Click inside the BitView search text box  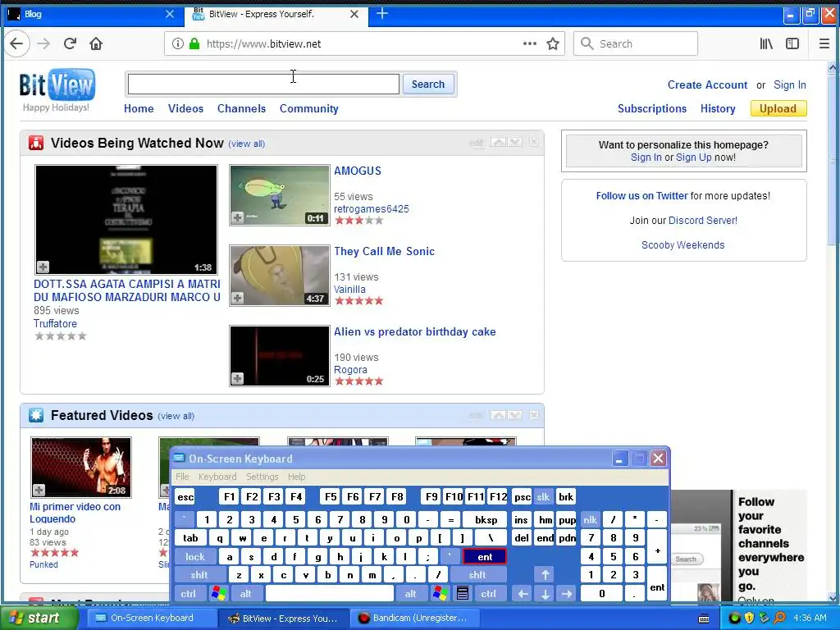(263, 84)
